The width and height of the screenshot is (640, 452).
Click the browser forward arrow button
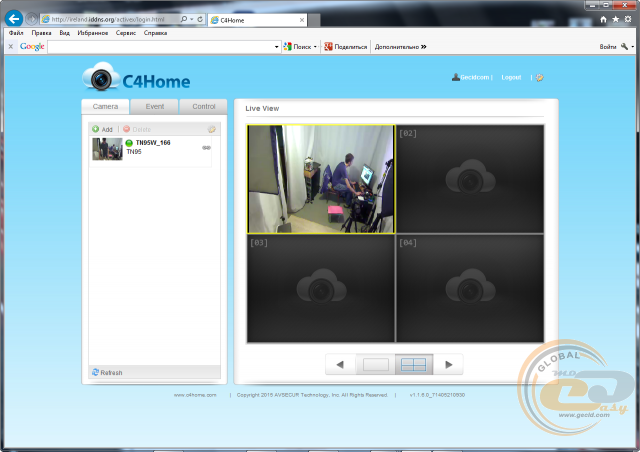31,19
